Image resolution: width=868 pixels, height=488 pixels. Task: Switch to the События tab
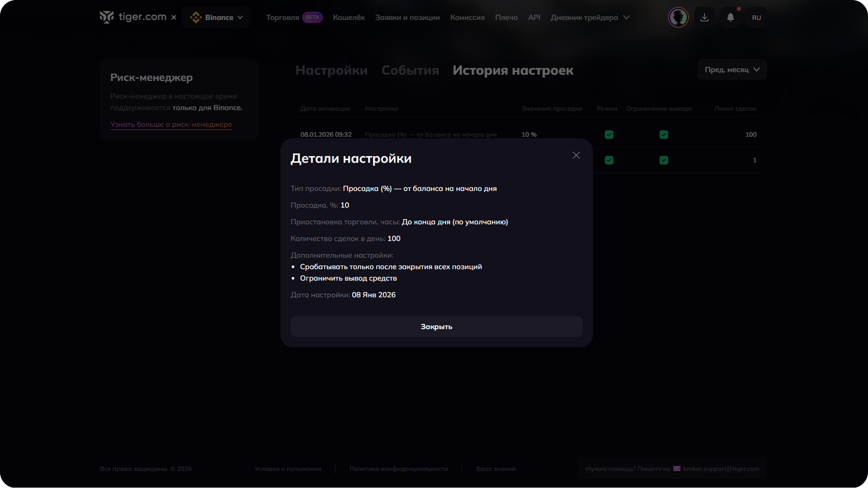(410, 70)
